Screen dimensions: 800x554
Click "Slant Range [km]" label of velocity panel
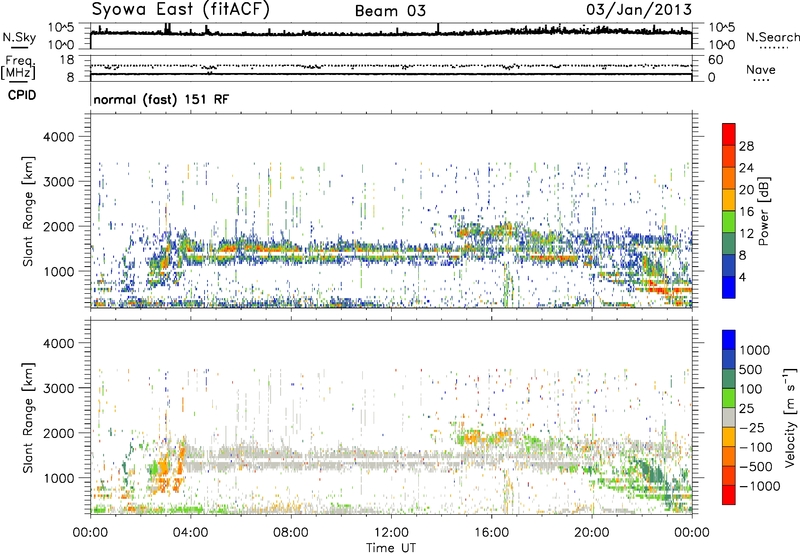coord(28,418)
